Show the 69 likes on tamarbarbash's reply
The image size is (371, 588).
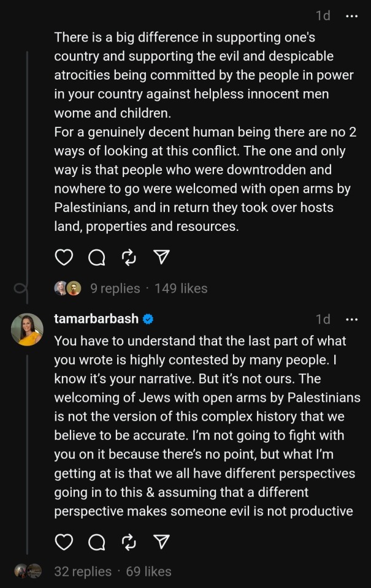148,571
